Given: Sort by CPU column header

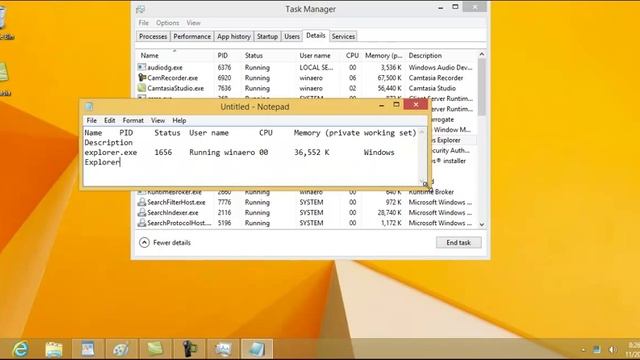Looking at the screenshot, I should tap(351, 55).
